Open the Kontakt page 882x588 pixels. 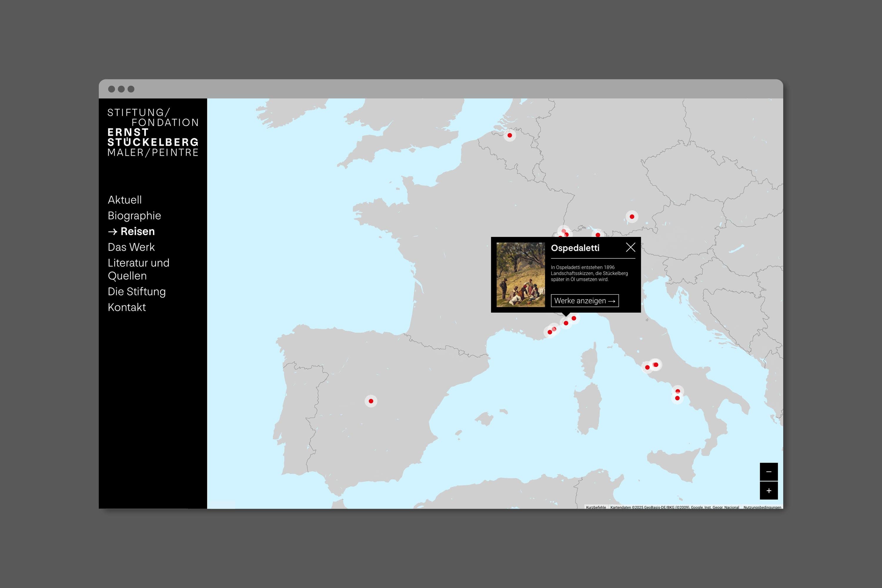(x=127, y=307)
